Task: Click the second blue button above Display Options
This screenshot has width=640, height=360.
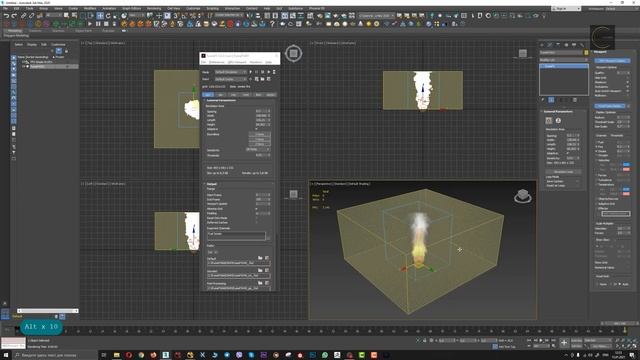Action: (610, 106)
